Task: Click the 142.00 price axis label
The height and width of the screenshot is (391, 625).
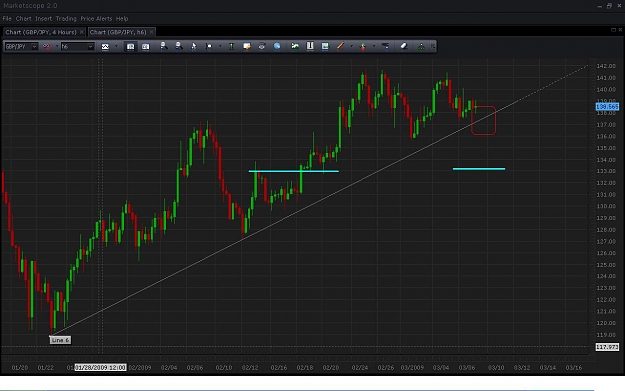Action: [606, 66]
